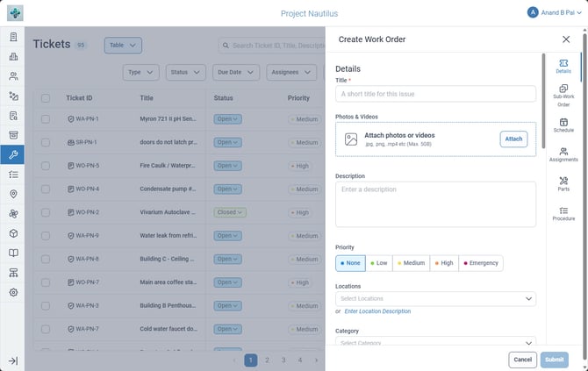The height and width of the screenshot is (371, 588).
Task: Change the Closed status of WO-PN-2
Action: coord(230,212)
